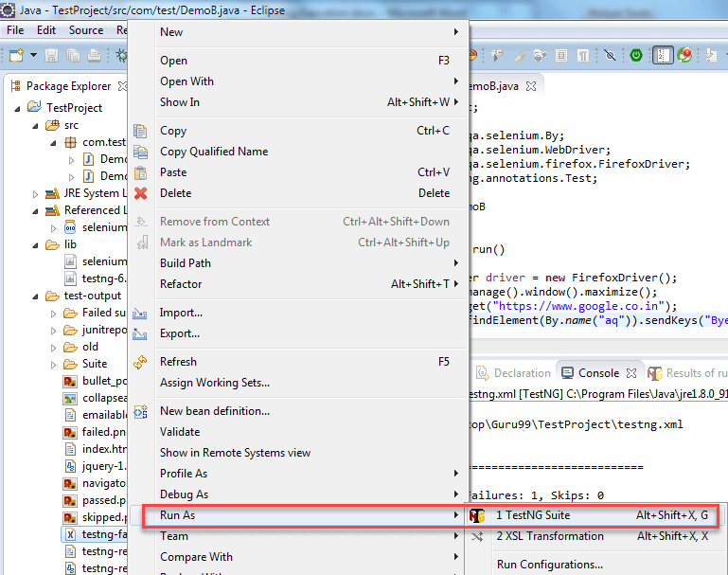Select Run Configurations... option
728x575 pixels.
549,565
